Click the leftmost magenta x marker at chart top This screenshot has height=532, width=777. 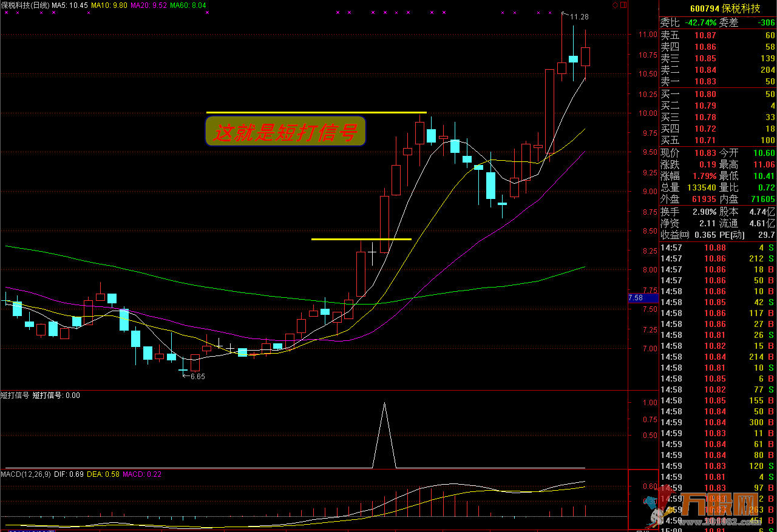5,12
